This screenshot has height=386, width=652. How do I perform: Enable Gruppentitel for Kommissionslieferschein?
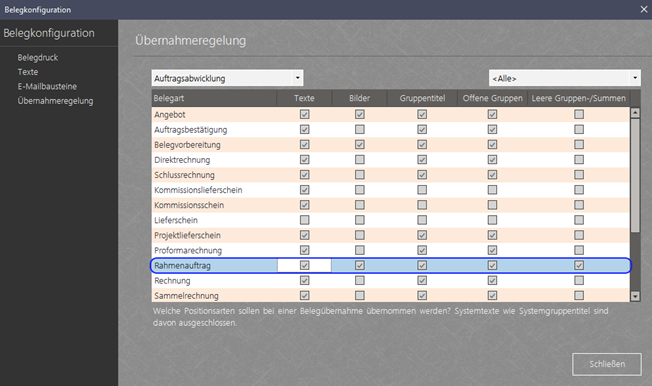[422, 190]
